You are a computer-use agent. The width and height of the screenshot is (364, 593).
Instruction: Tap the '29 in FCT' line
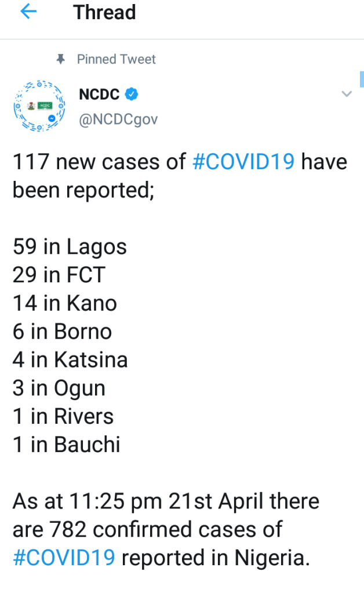pyautogui.click(x=59, y=275)
